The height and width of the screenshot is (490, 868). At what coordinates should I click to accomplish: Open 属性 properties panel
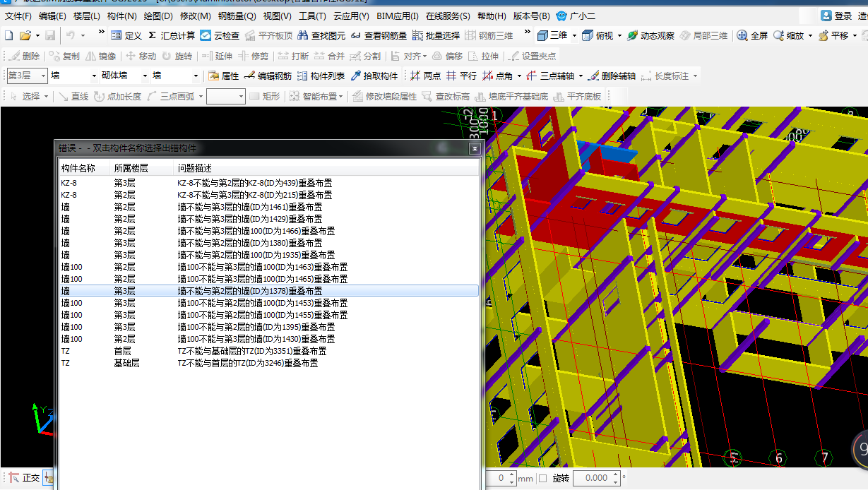click(223, 76)
